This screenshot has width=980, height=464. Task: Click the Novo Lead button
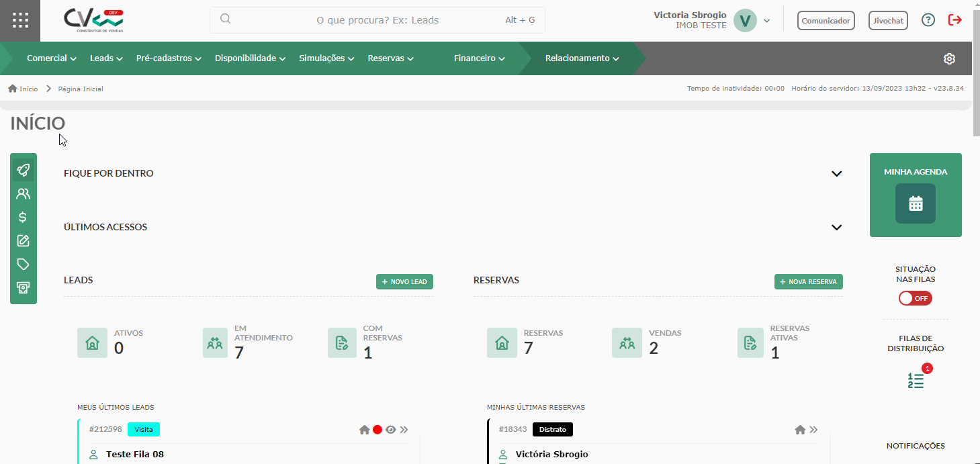[x=404, y=281]
